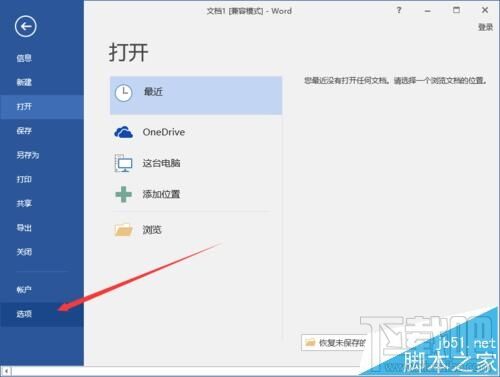
Task: Close the Word window
Action: pyautogui.click(x=485, y=10)
